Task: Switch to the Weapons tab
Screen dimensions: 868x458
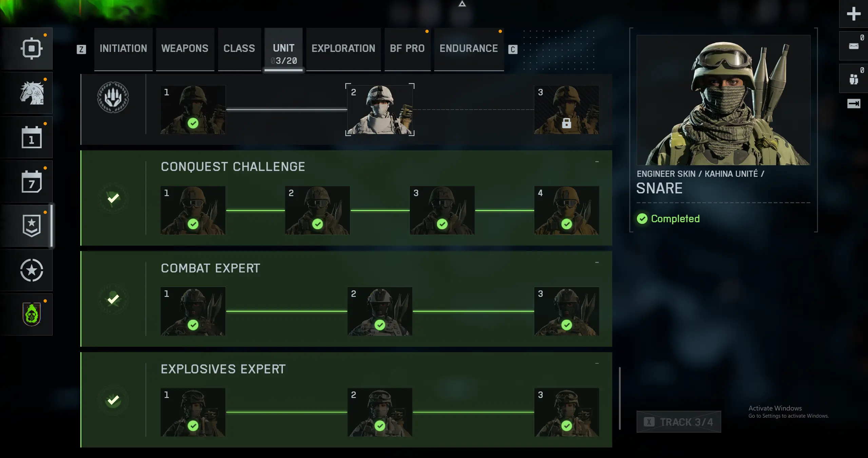Action: click(x=185, y=49)
